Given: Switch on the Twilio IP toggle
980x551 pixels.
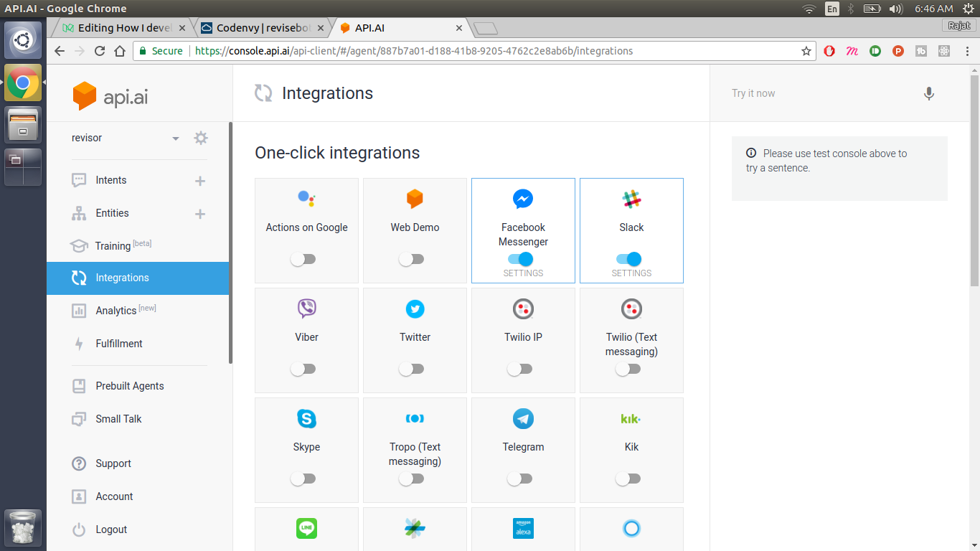Looking at the screenshot, I should (519, 369).
